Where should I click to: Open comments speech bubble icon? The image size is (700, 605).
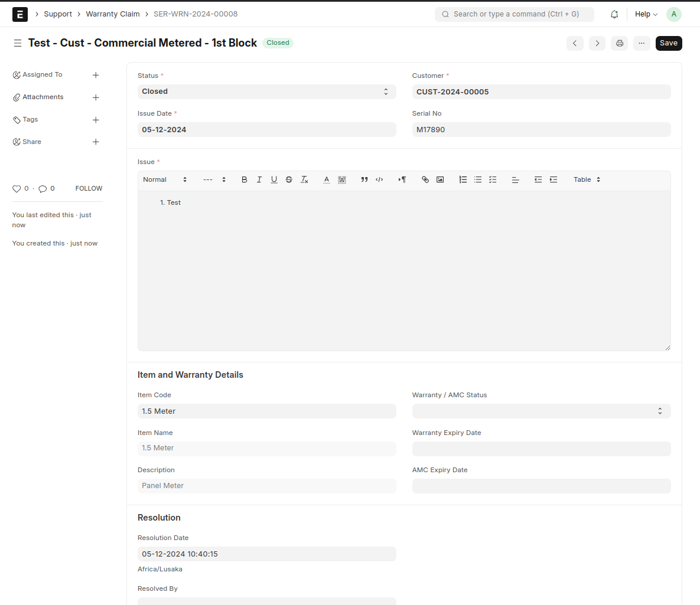click(x=43, y=189)
